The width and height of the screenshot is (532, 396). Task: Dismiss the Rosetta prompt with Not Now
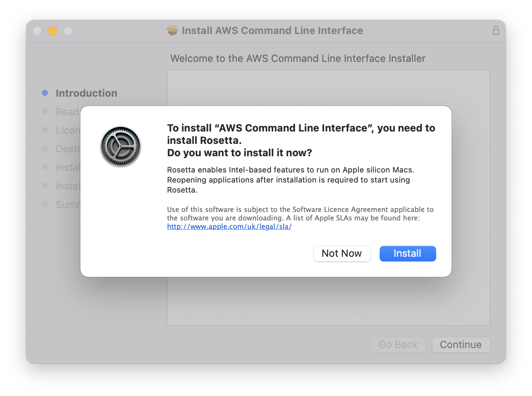tap(342, 253)
